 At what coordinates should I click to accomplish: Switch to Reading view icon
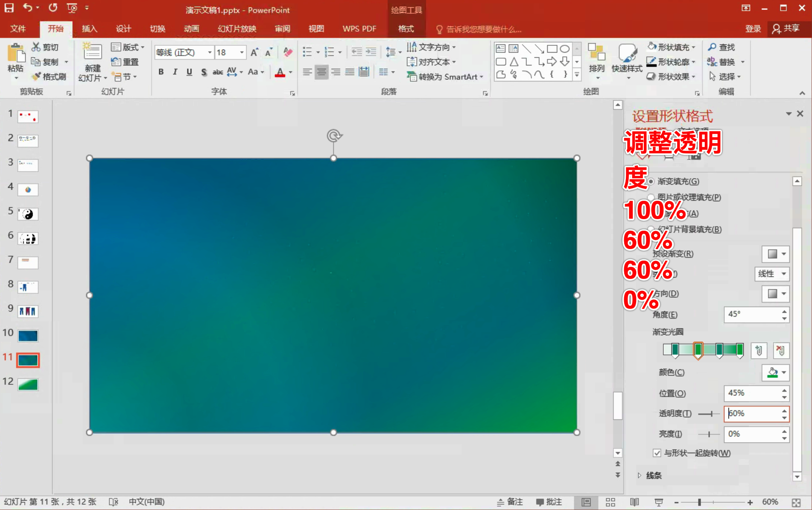tap(634, 502)
